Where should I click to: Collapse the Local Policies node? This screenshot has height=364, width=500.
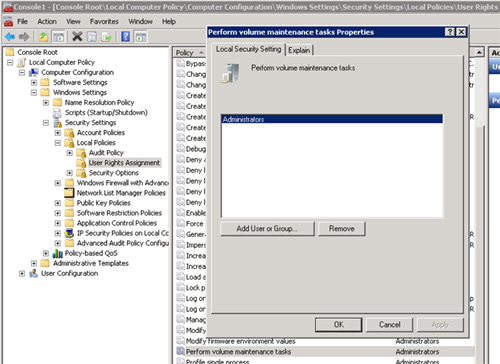click(x=58, y=143)
